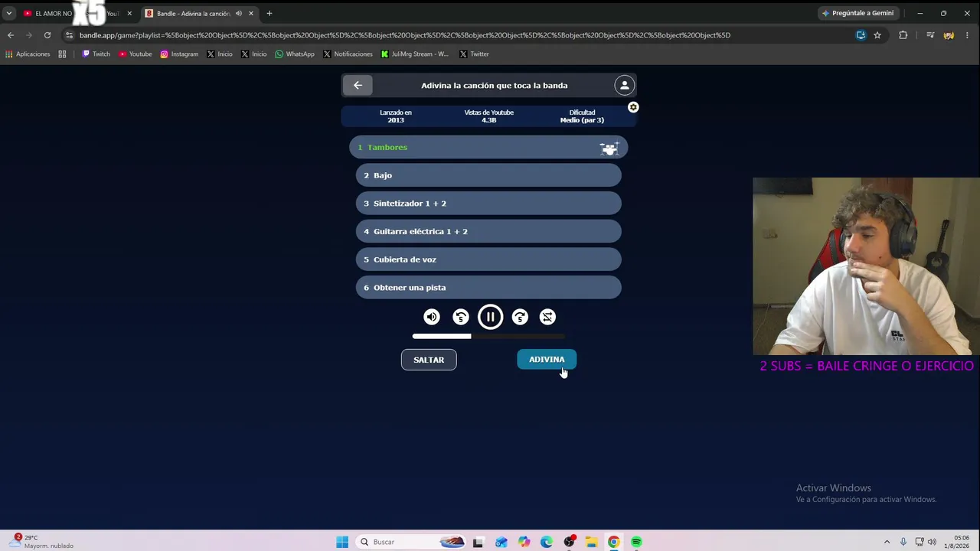980x551 pixels.
Task: Select the Sintetizador 1 + 2 row
Action: (488, 204)
